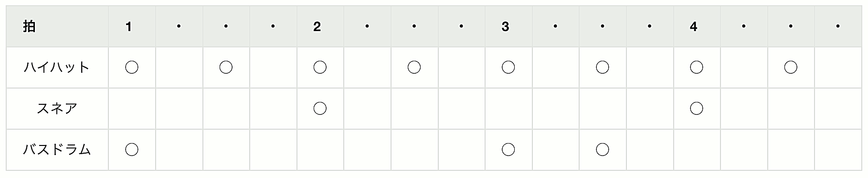Toggle the bass drum circle on beat 3
The height and width of the screenshot is (178, 868).
point(508,150)
